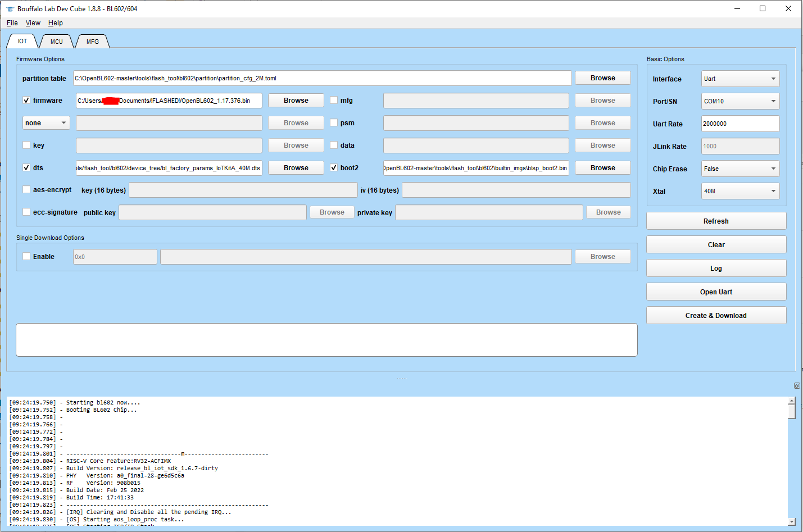Click the JLink Rate field showing 1000
Viewport: 803px width, 532px height.
(740, 146)
